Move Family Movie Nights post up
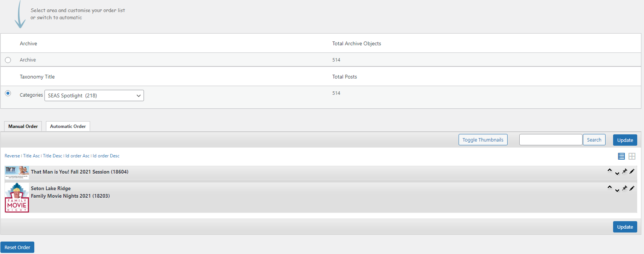The image size is (644, 254). point(609,187)
